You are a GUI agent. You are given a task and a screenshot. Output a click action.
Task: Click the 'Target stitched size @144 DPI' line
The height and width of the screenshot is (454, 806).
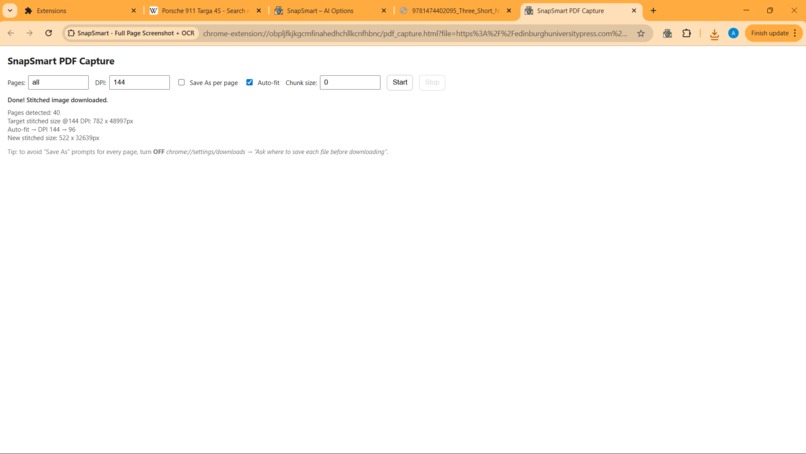pyautogui.click(x=70, y=121)
